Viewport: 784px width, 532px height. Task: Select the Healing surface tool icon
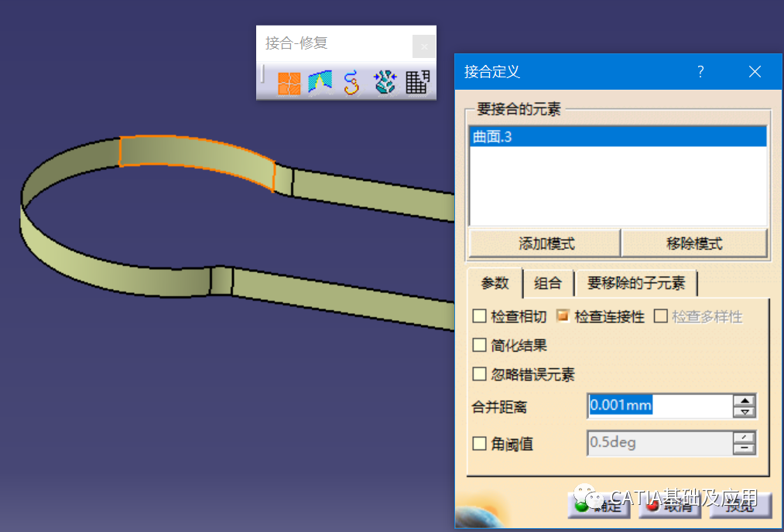click(x=320, y=82)
